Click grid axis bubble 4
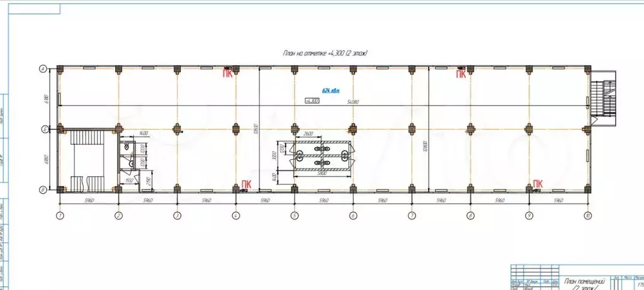This screenshot has width=644, height=290. pos(235,215)
